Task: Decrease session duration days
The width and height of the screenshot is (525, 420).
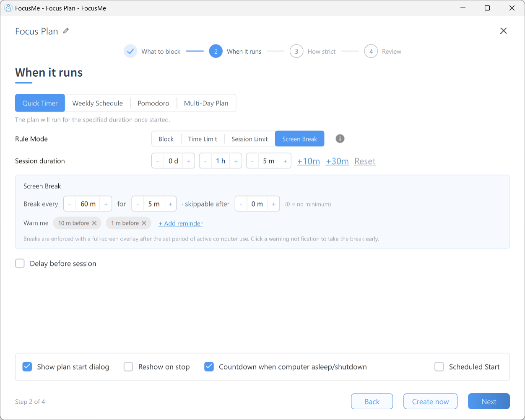Action: coord(158,161)
